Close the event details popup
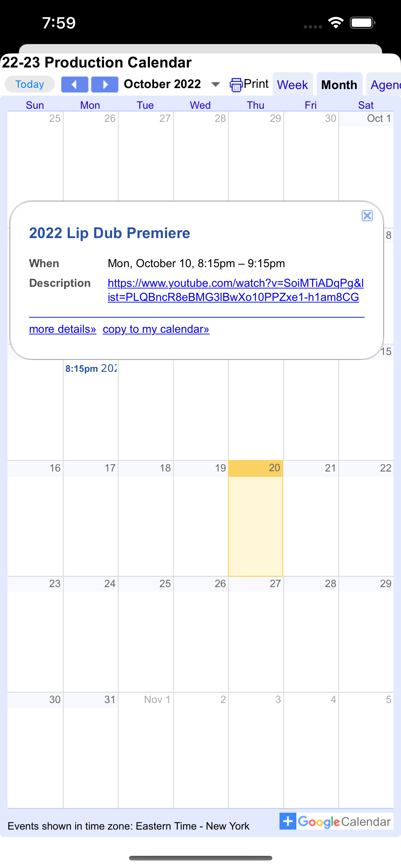Screen dimensions: 401x868 coord(367,216)
